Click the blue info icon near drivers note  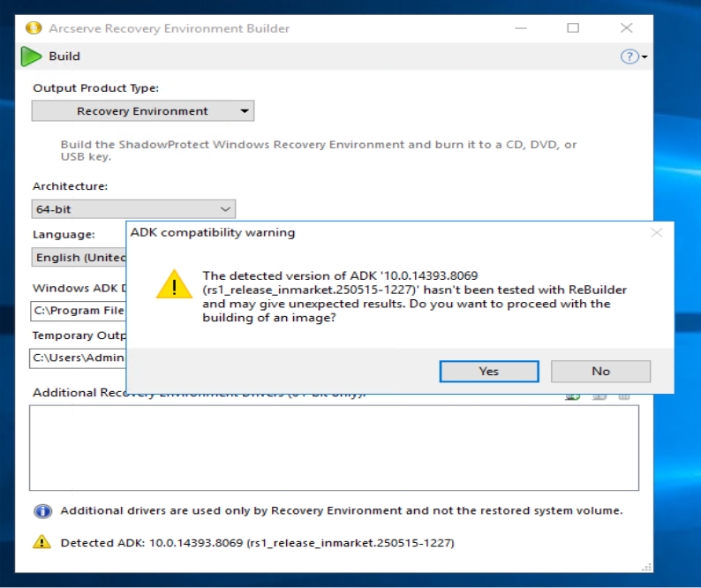(x=43, y=510)
